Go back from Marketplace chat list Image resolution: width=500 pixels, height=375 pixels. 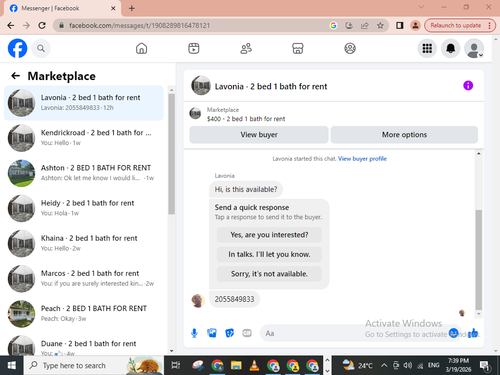[x=15, y=76]
